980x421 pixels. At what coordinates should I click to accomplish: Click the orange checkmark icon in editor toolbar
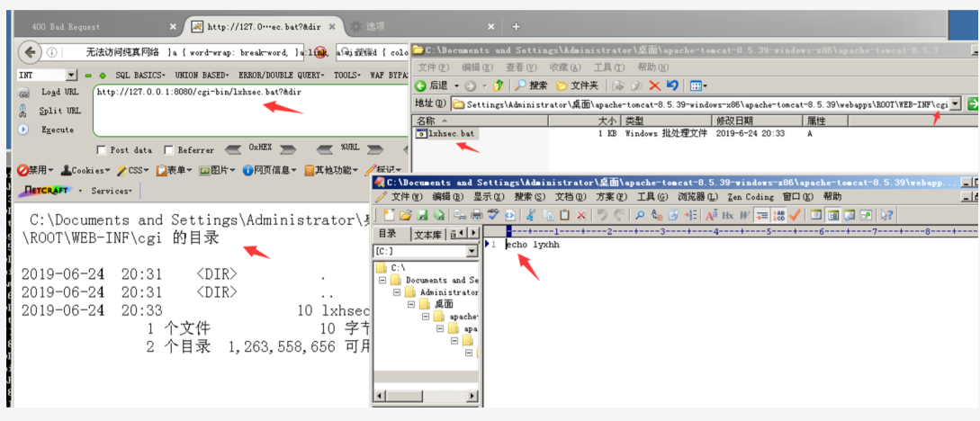795,215
